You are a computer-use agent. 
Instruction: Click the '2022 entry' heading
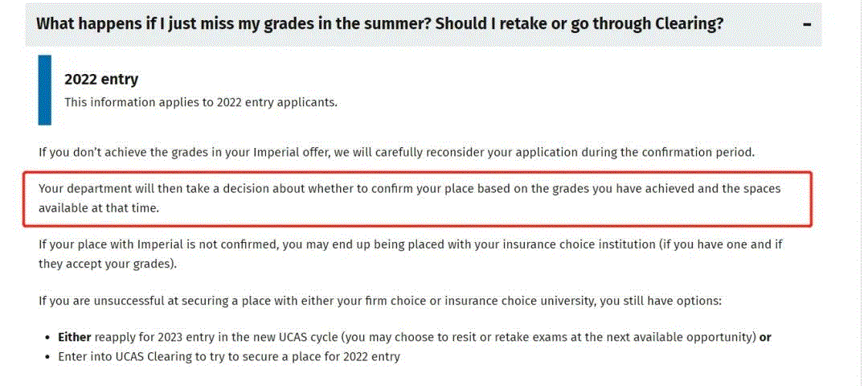[101, 80]
